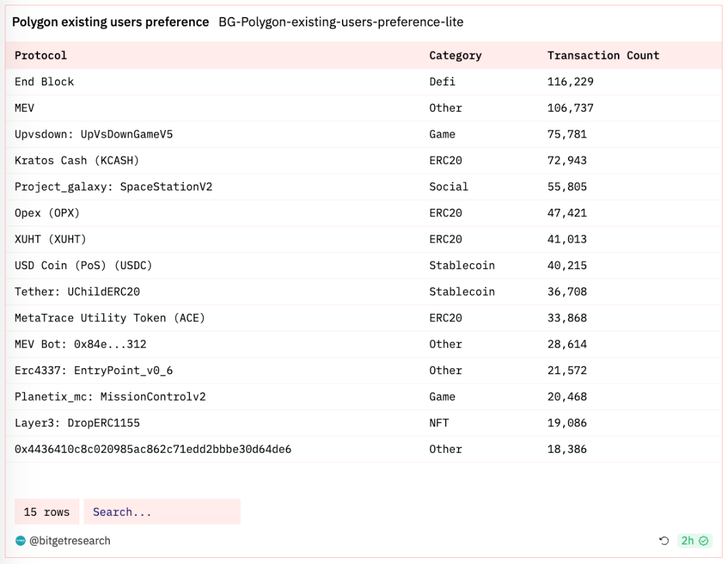Sort by the Protocol column header
Viewport: 728px width, 564px height.
click(41, 56)
